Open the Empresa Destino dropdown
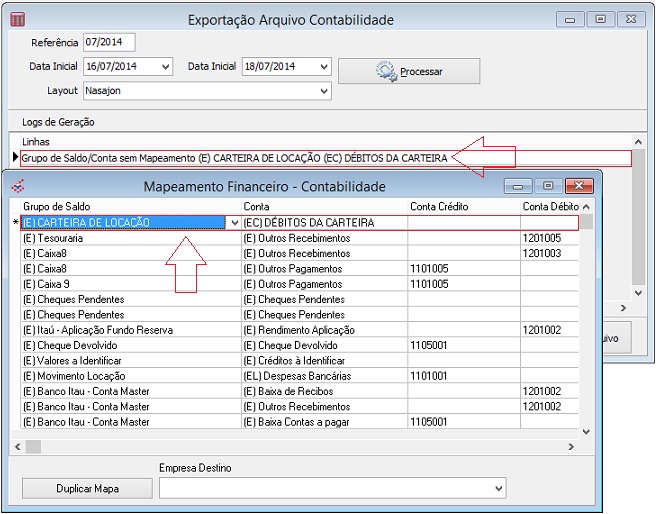Viewport: 656px width, 514px height. click(498, 488)
